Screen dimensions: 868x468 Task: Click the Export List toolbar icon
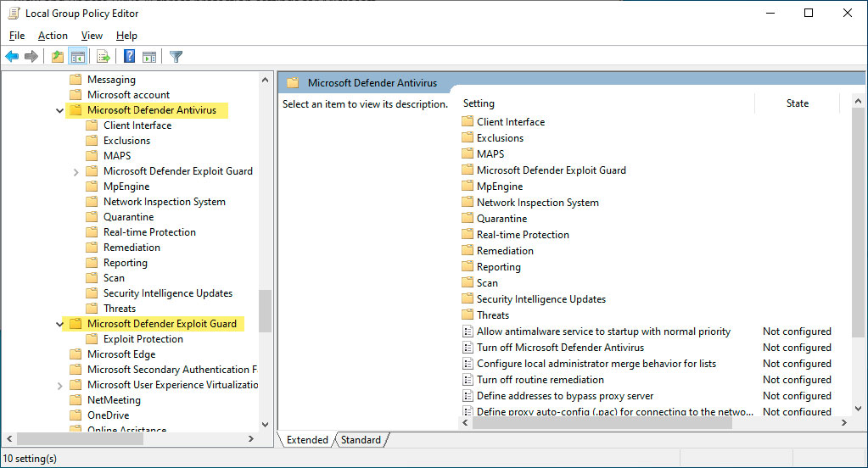pyautogui.click(x=103, y=57)
